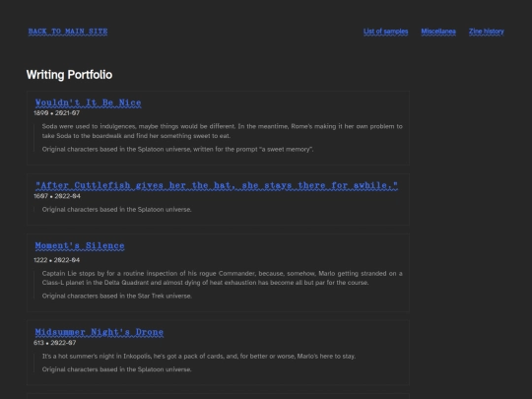This screenshot has height=399, width=532.
Task: Click the summary starting 'Captain Lie stops by'
Action: point(223,278)
